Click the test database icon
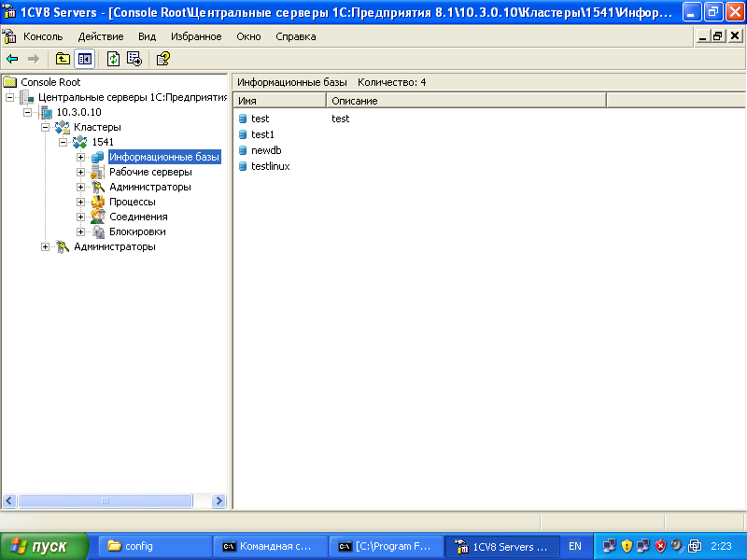Image resolution: width=747 pixels, height=560 pixels. 243,119
